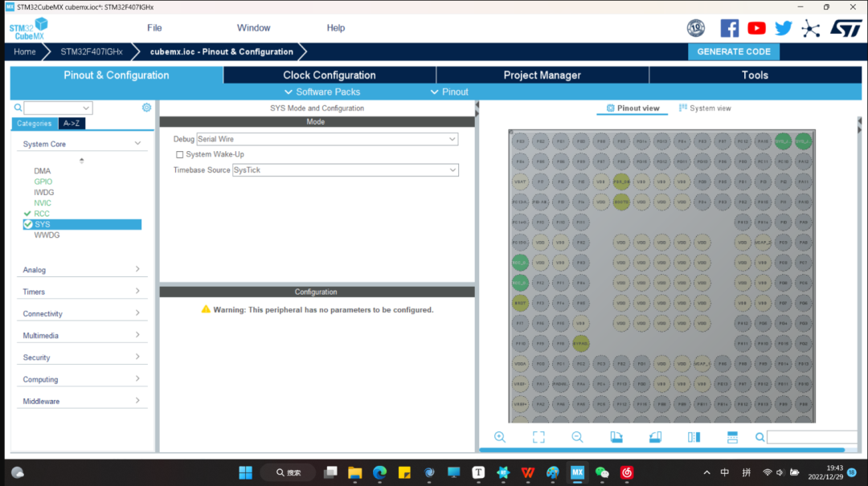Viewport: 868px width, 486px height.
Task: Expand the Timers category
Action: tap(80, 292)
